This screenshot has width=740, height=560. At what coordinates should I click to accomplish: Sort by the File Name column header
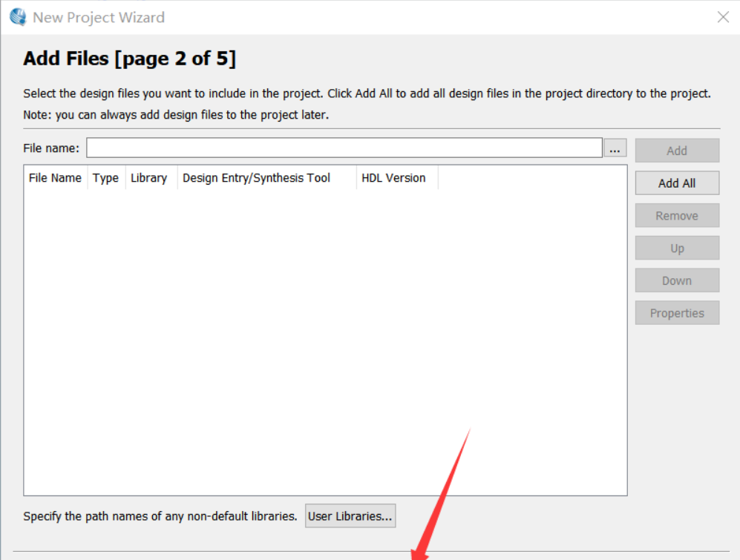pos(56,178)
